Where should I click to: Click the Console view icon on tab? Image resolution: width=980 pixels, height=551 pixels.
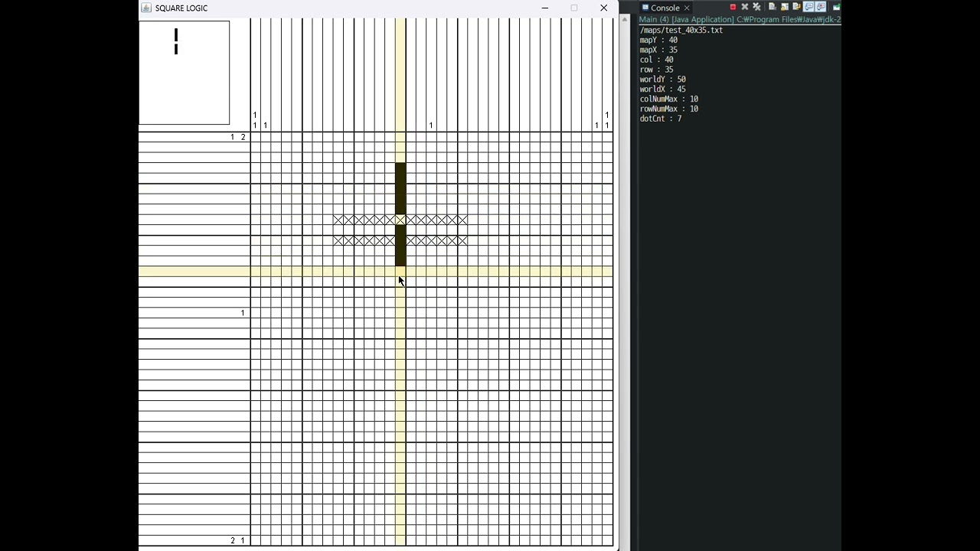(x=645, y=8)
